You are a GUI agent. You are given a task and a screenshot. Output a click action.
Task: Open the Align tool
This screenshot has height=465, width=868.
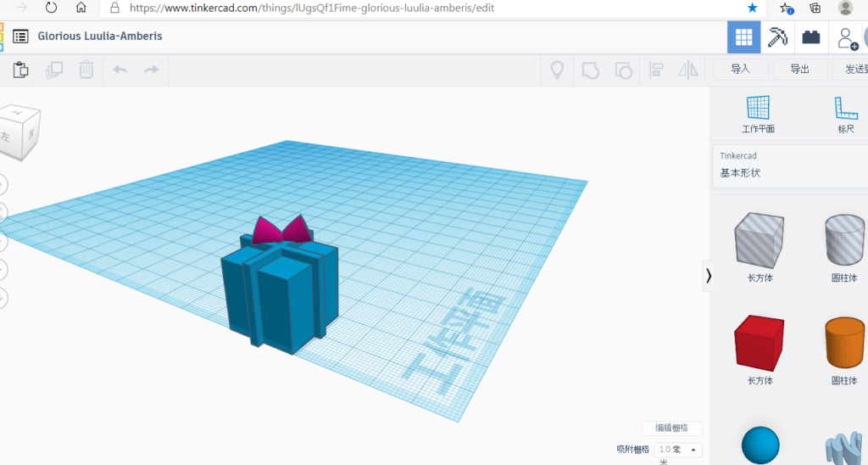tap(656, 70)
